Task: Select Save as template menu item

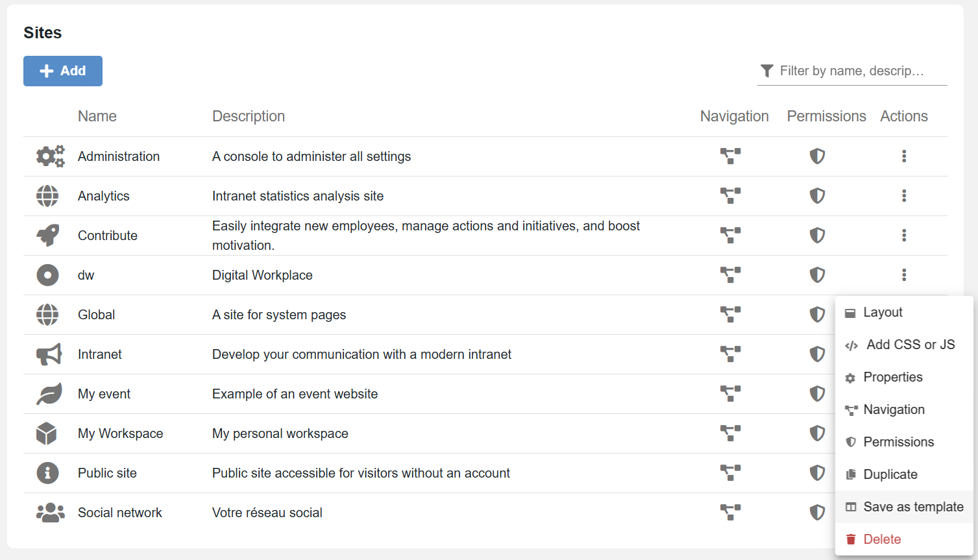Action: [x=912, y=507]
